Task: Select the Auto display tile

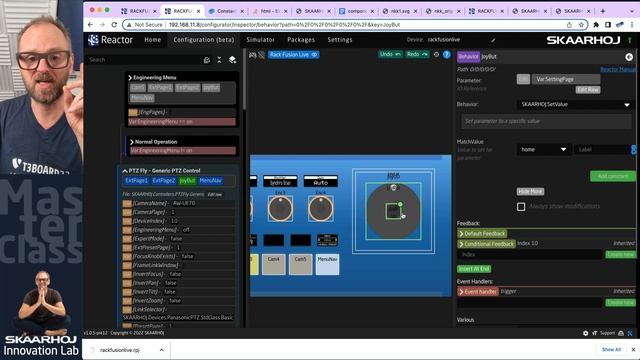Action: 321,181
